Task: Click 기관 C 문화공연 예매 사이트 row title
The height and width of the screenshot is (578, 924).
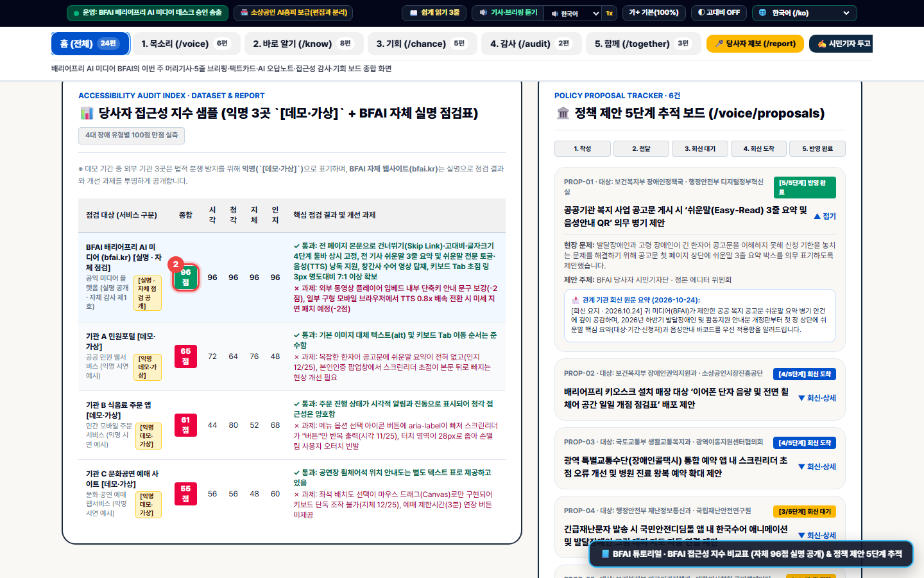Action: 122,479
